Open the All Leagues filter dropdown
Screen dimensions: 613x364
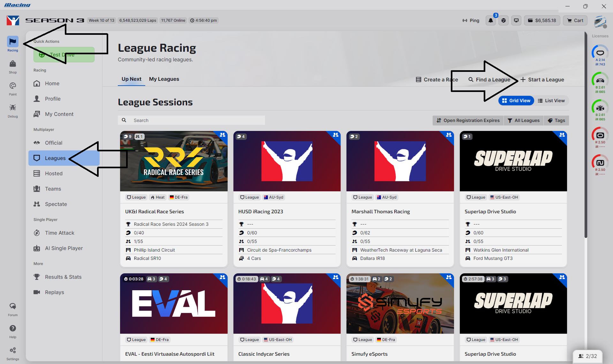tap(524, 120)
